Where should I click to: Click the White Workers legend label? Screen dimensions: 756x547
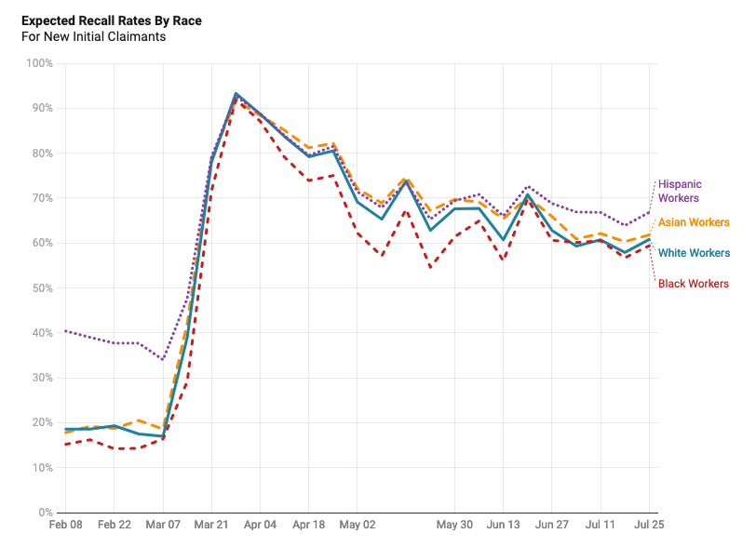click(x=694, y=253)
